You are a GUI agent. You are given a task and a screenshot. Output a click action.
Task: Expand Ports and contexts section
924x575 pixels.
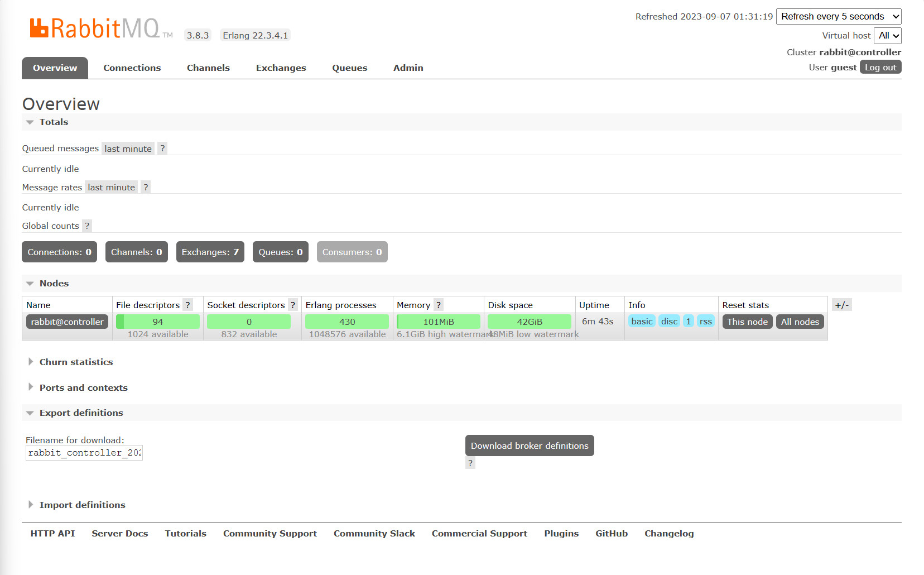78,388
